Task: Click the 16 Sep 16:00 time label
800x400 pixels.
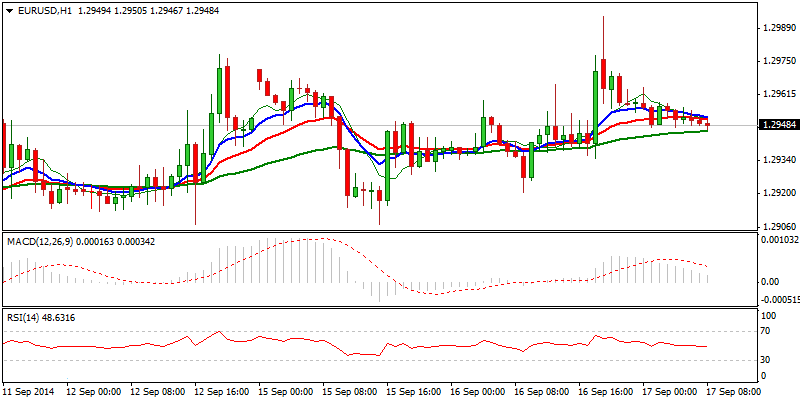Action: [x=606, y=391]
